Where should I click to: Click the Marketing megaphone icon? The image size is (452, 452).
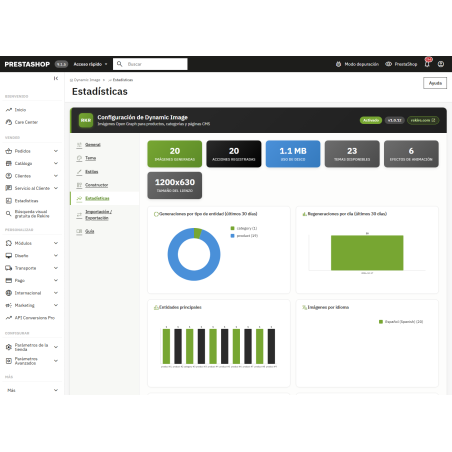[9, 305]
